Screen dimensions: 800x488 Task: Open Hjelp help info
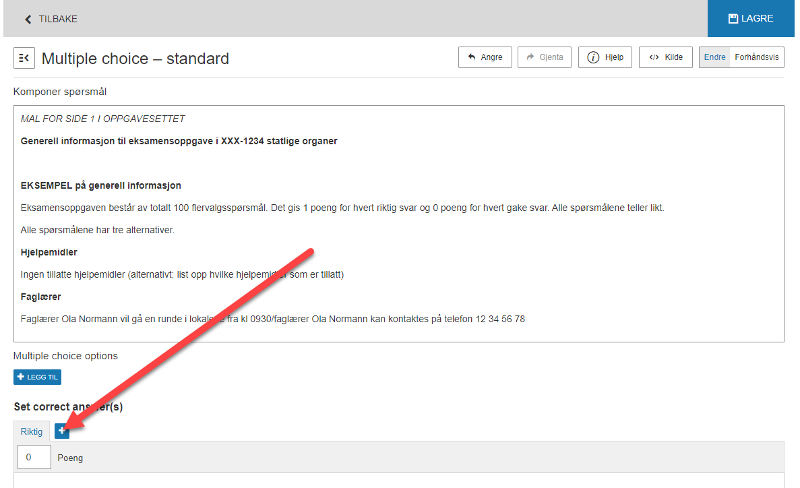click(605, 57)
